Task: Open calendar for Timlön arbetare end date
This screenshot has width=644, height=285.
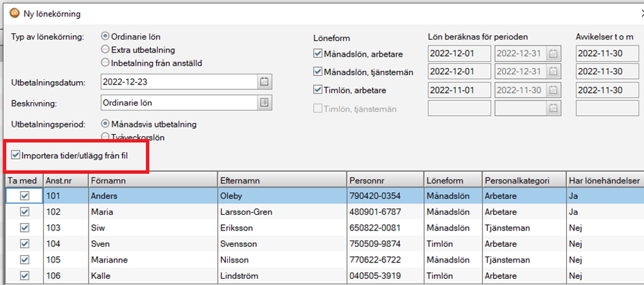Action: [x=553, y=90]
